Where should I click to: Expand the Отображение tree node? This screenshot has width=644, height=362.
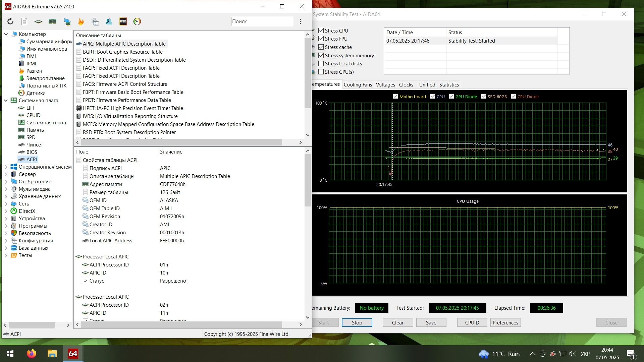tap(6, 181)
